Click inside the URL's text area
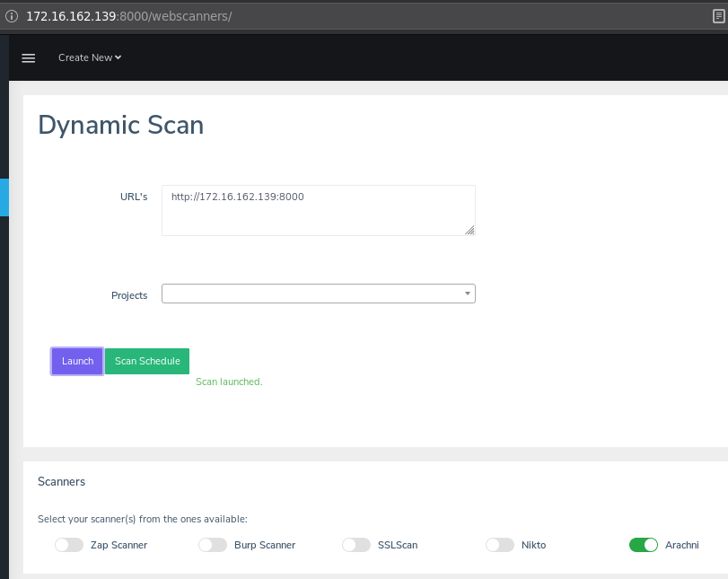The height and width of the screenshot is (579, 728). click(319, 209)
